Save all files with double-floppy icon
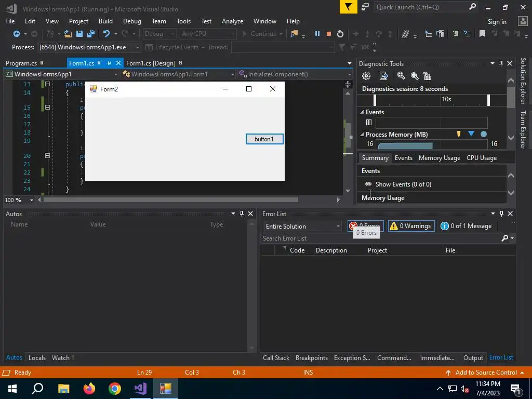Screen dimensions: 532x399 (x=90, y=34)
